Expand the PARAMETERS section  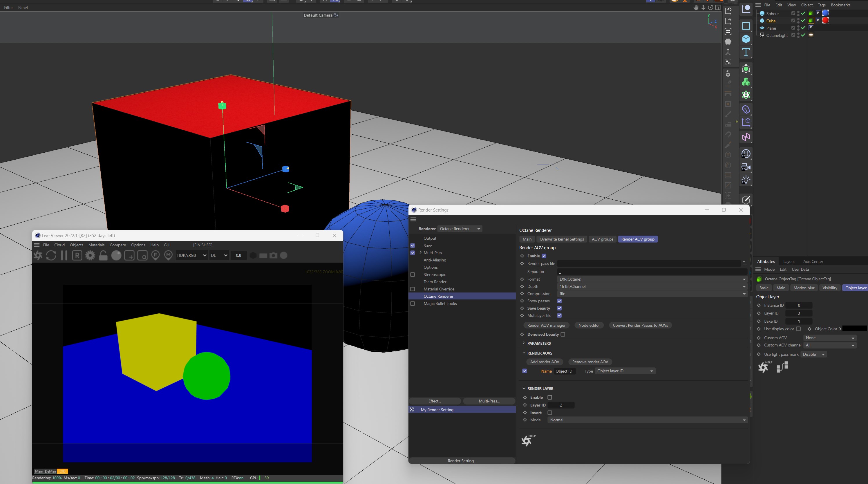point(539,343)
